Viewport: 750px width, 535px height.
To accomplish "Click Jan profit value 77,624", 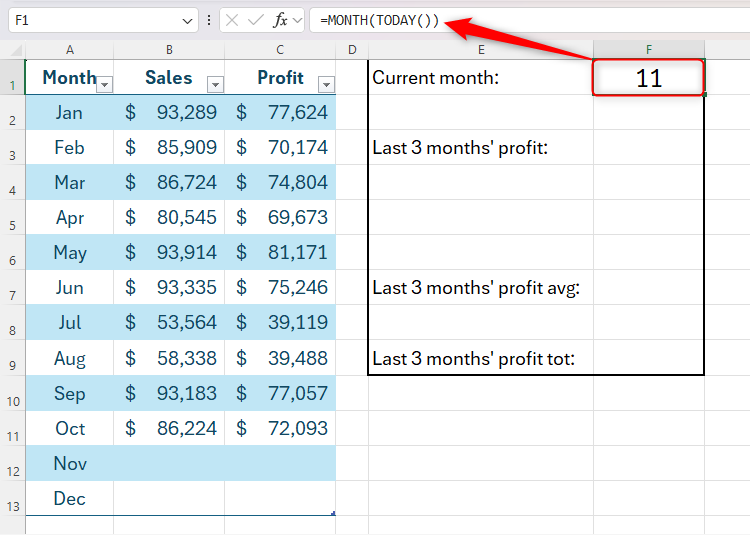I will click(x=280, y=112).
